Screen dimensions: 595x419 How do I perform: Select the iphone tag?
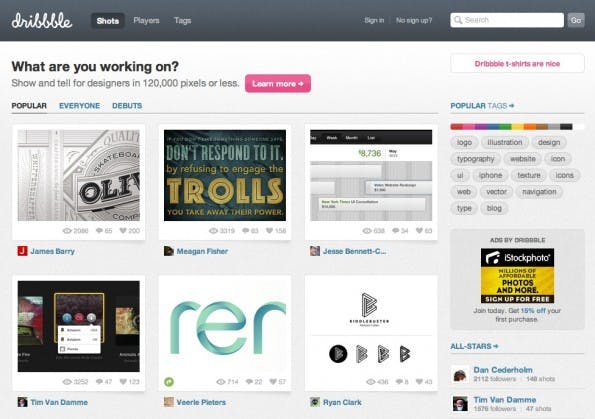click(x=490, y=175)
